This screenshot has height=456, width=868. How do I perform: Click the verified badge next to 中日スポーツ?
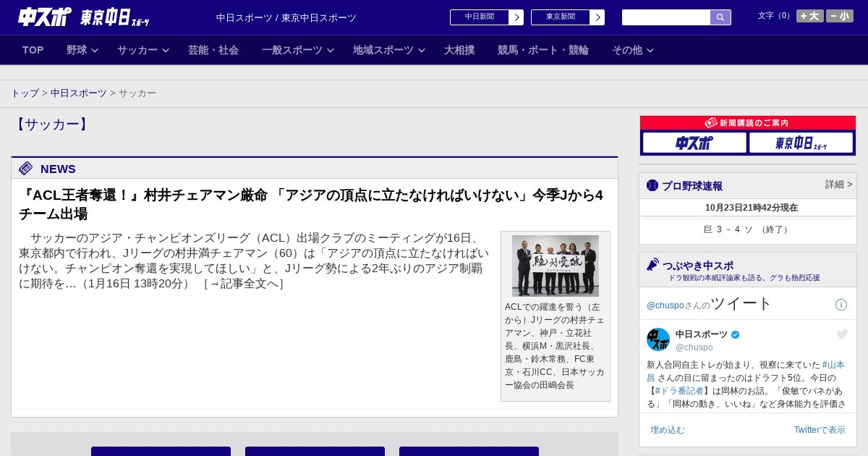tap(736, 334)
